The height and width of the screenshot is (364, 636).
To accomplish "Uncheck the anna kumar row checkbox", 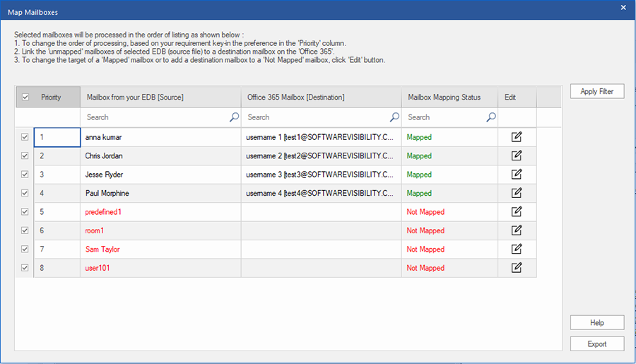I will (25, 137).
